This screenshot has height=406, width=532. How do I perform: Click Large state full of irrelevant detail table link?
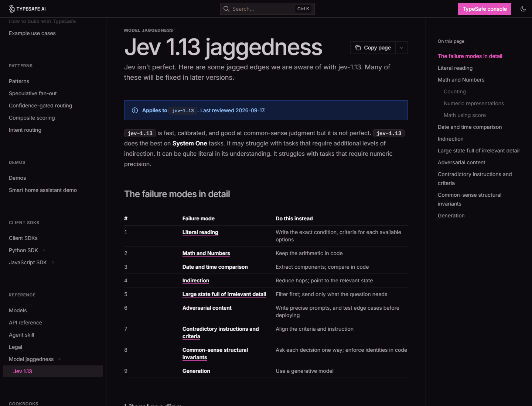[x=224, y=294]
